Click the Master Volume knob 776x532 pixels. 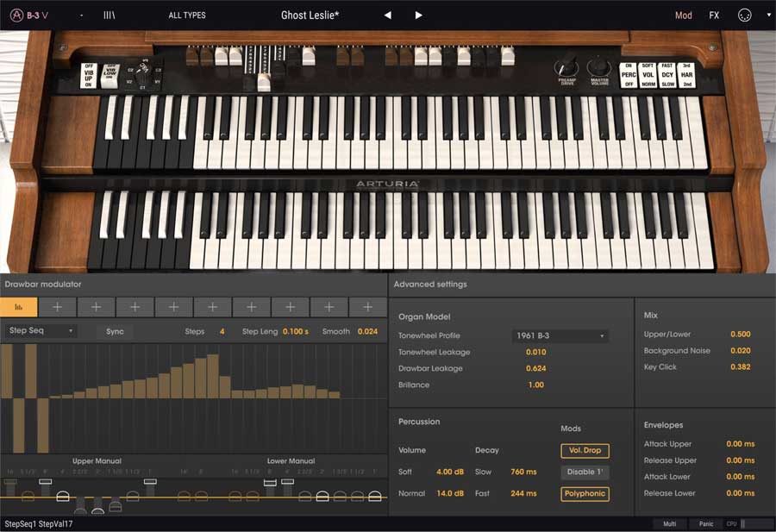coord(599,68)
